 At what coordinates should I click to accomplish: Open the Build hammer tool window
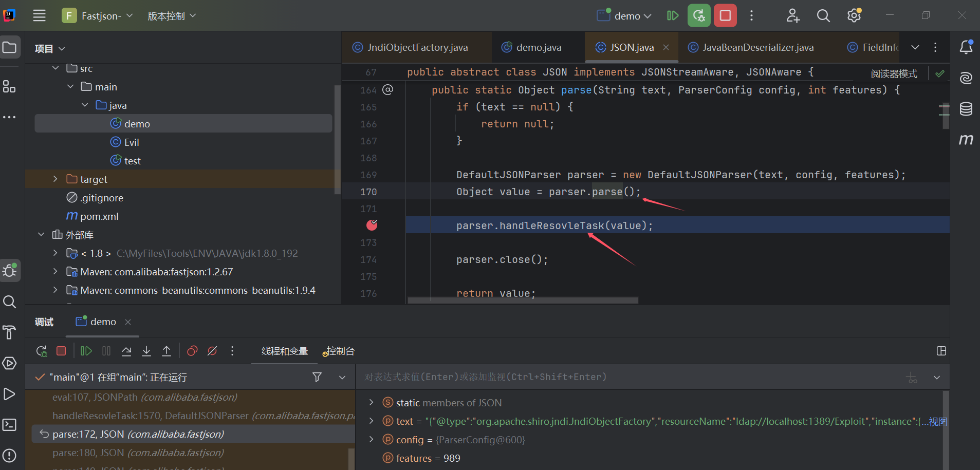click(x=9, y=332)
